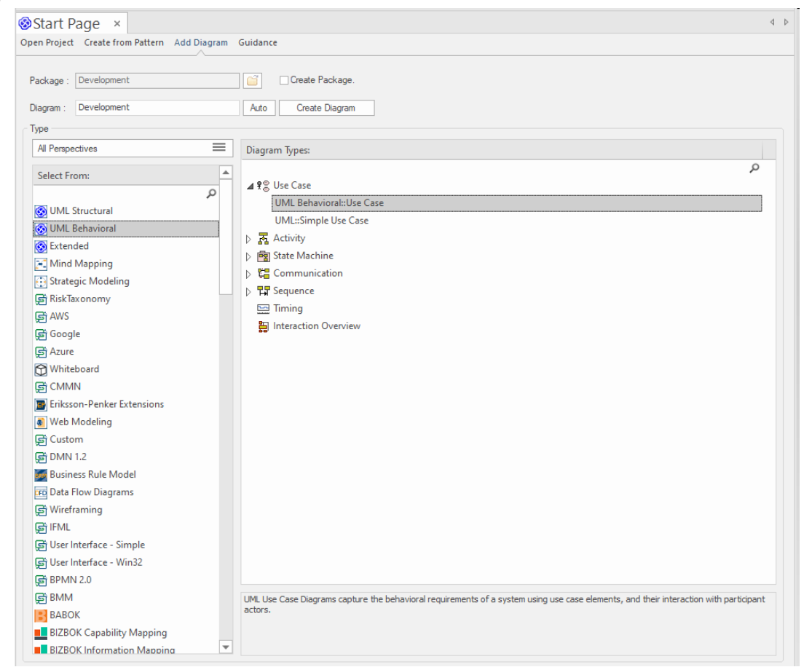This screenshot has height=667, width=812.
Task: Click the Interaction Overview diagram icon
Action: click(x=263, y=327)
